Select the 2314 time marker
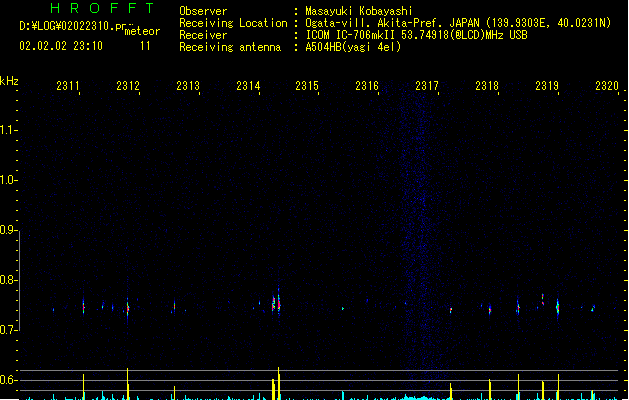 click(248, 86)
